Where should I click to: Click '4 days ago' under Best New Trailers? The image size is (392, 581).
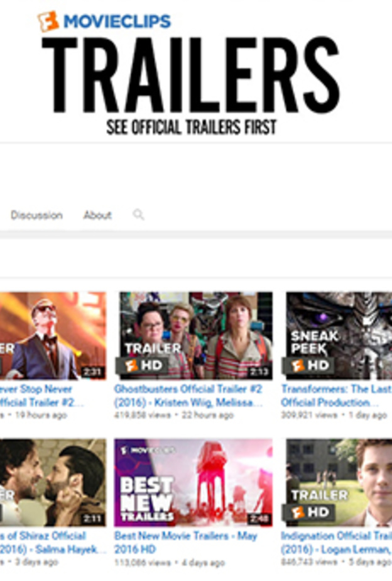coord(203,563)
